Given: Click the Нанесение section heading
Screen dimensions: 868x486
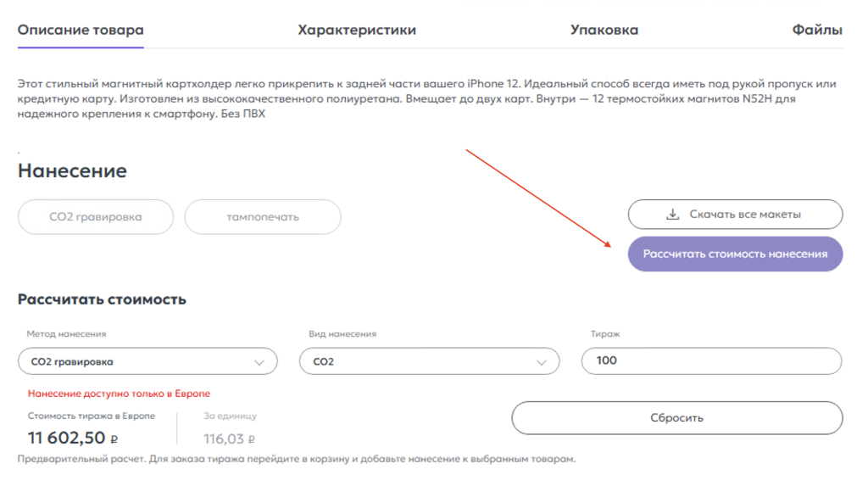Looking at the screenshot, I should (x=72, y=170).
